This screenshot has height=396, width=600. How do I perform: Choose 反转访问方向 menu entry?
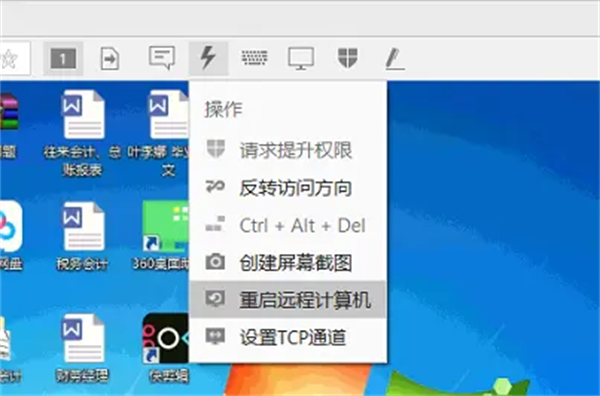288,188
